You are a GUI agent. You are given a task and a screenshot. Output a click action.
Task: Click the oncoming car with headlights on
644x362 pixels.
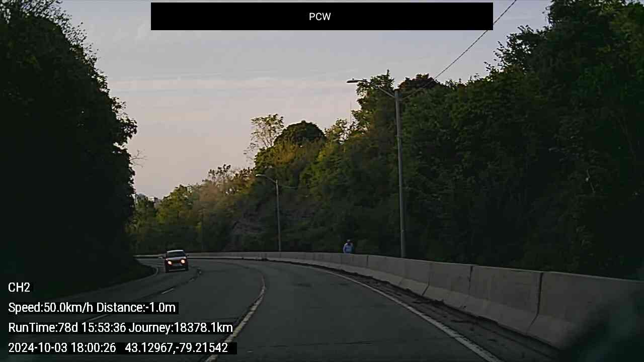(176, 261)
